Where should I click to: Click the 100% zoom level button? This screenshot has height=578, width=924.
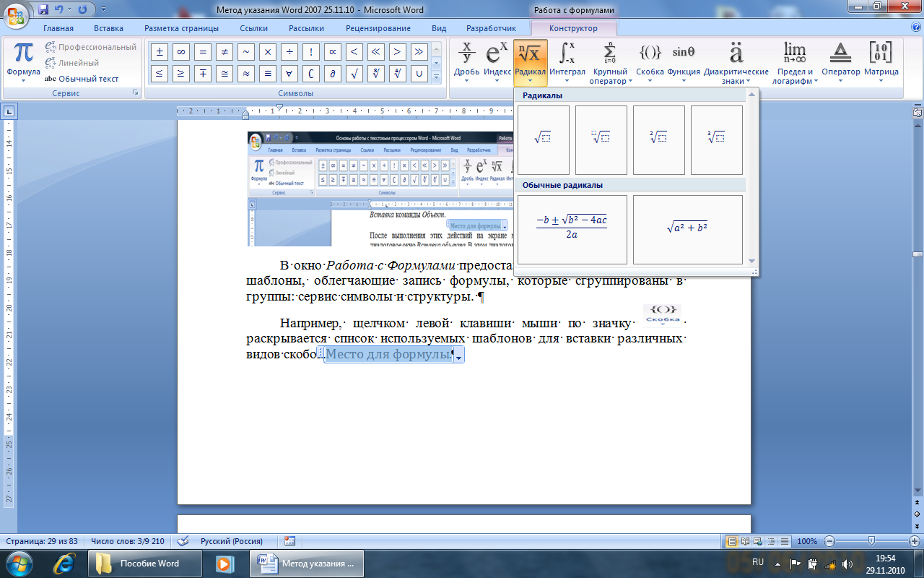point(807,541)
